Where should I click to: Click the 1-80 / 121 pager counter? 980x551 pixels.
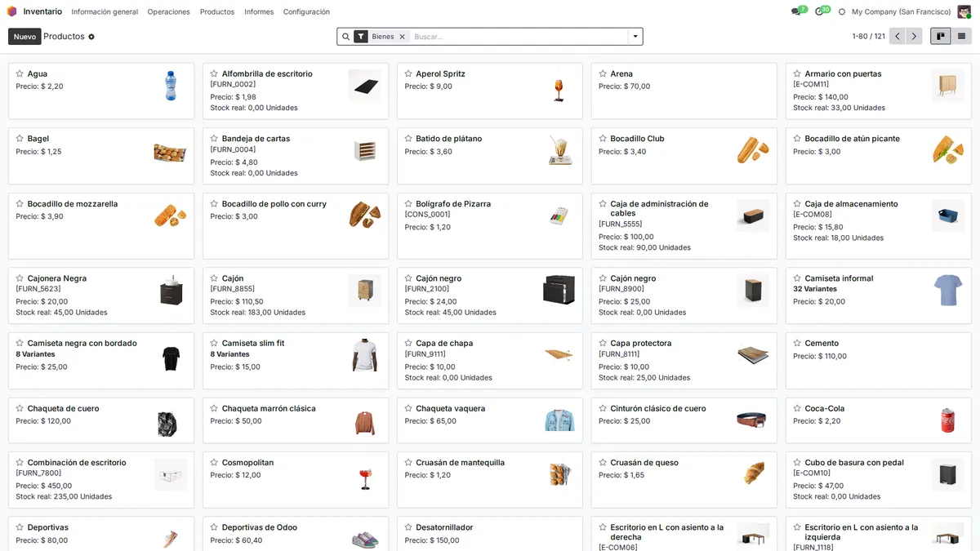868,37
